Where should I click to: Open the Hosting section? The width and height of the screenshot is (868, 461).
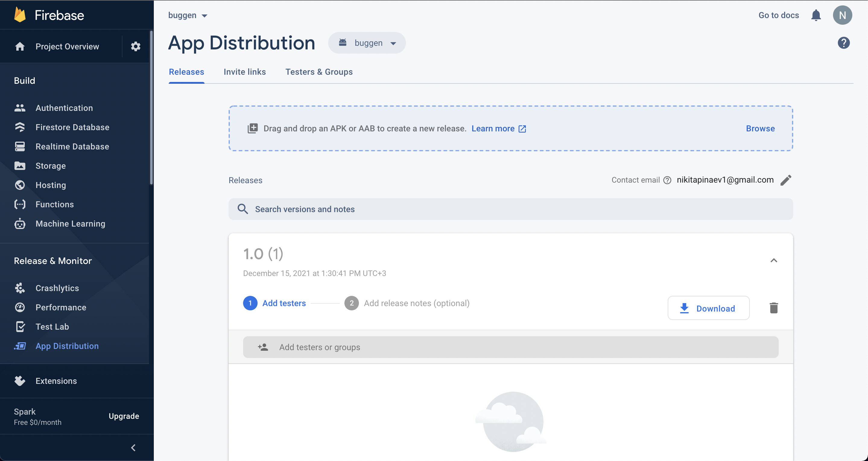51,185
